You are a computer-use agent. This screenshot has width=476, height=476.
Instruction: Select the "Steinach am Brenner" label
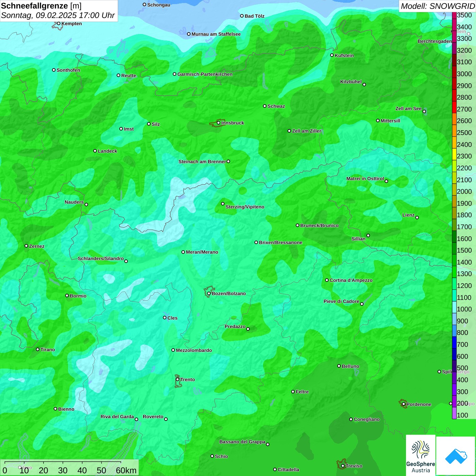coord(202,161)
